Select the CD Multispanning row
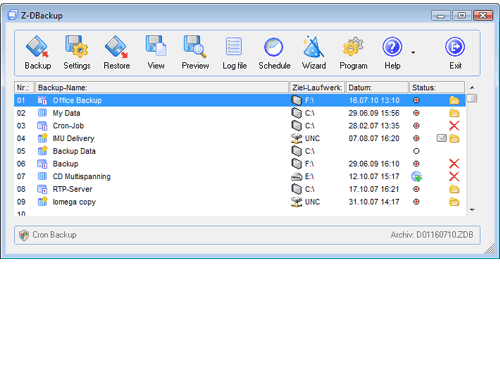500x370 pixels. tap(240, 176)
